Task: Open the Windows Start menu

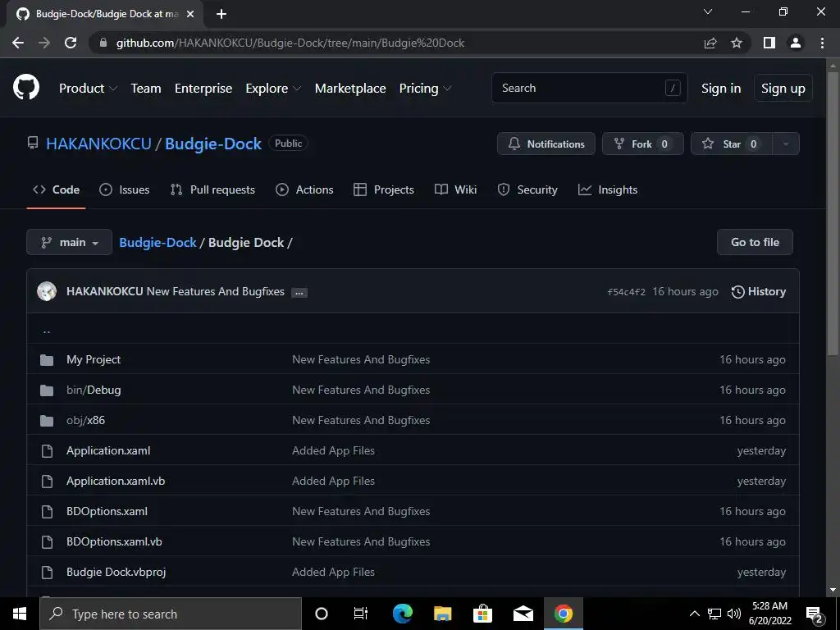Action: coord(20,614)
